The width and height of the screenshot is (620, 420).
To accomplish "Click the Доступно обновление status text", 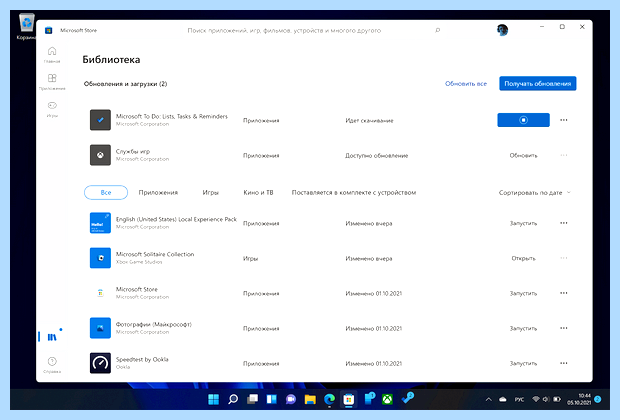I will pos(376,155).
